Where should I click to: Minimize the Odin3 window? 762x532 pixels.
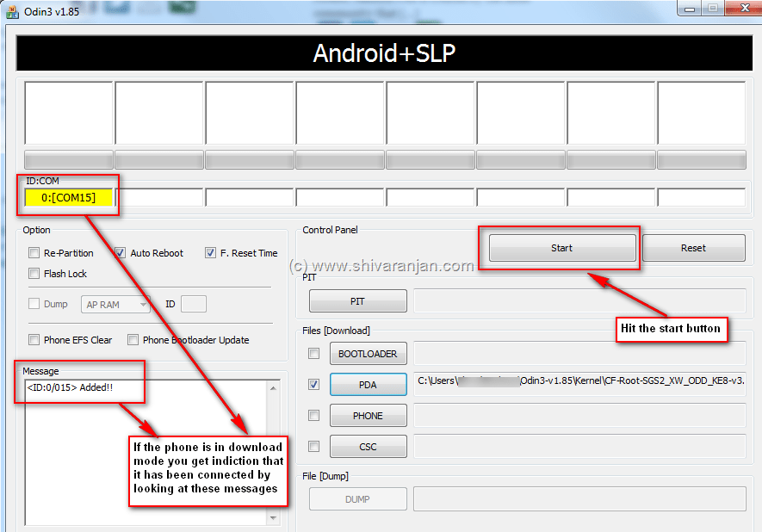tap(689, 9)
